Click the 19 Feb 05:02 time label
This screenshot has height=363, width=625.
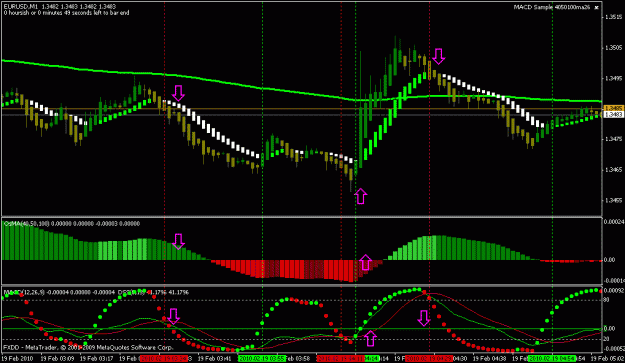pyautogui.click(x=607, y=358)
